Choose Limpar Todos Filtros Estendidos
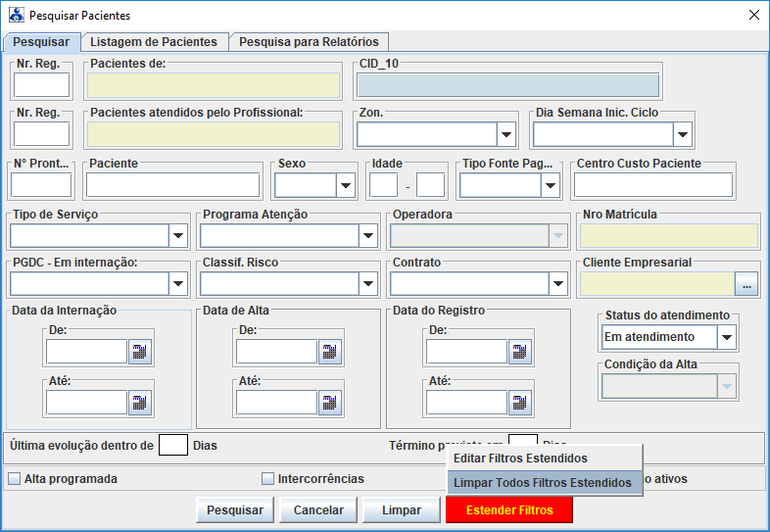This screenshot has width=770, height=532. click(545, 483)
